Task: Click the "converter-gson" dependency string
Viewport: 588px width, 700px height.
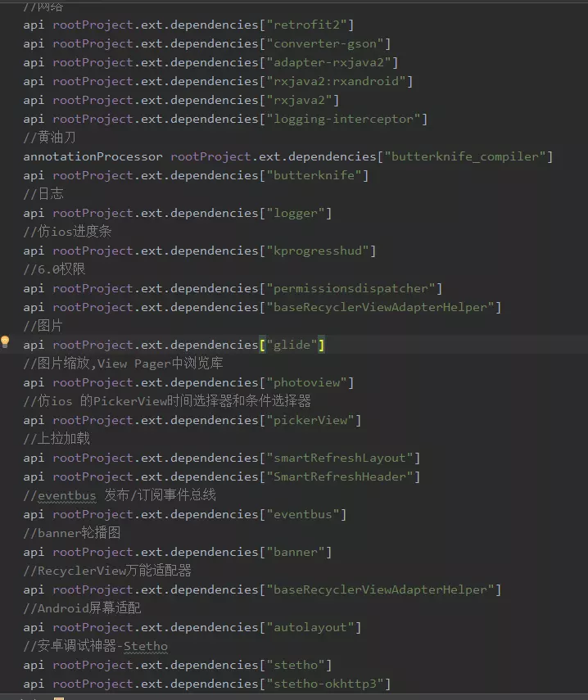Action: coord(325,43)
